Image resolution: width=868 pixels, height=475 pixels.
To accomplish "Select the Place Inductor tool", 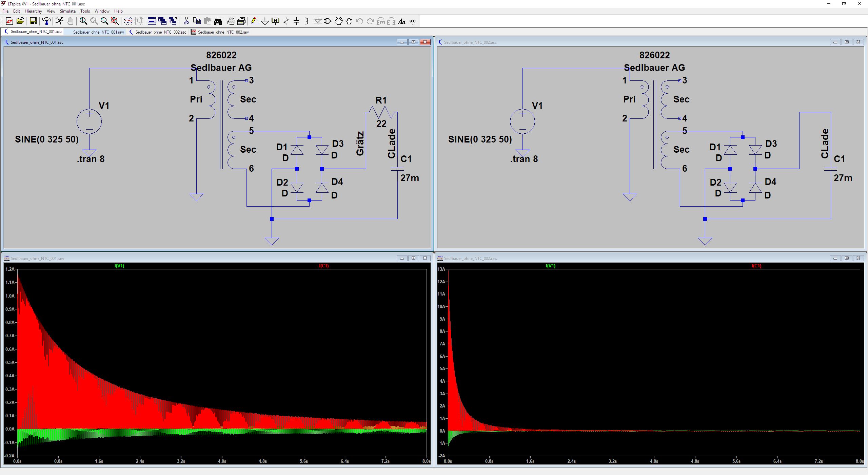I will [307, 21].
